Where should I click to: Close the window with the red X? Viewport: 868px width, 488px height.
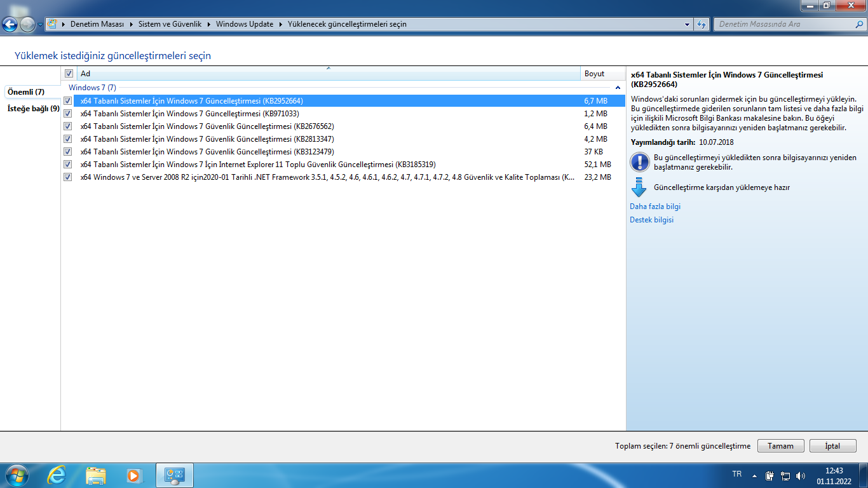(x=850, y=5)
